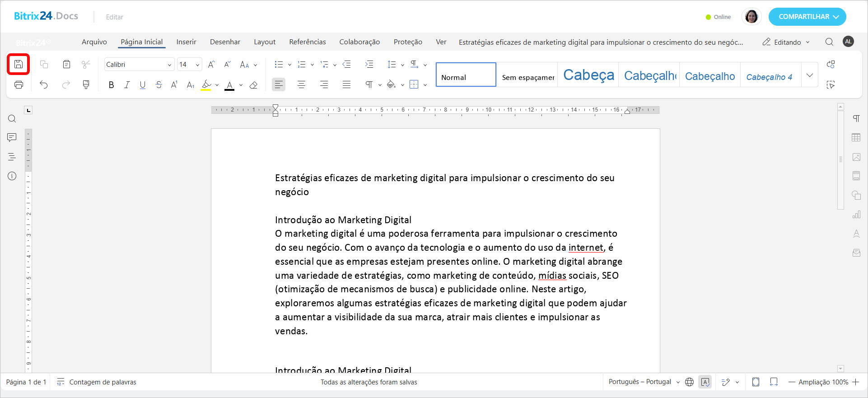Click the Clear formatting eraser icon
Image resolution: width=868 pixels, height=398 pixels.
click(x=253, y=85)
